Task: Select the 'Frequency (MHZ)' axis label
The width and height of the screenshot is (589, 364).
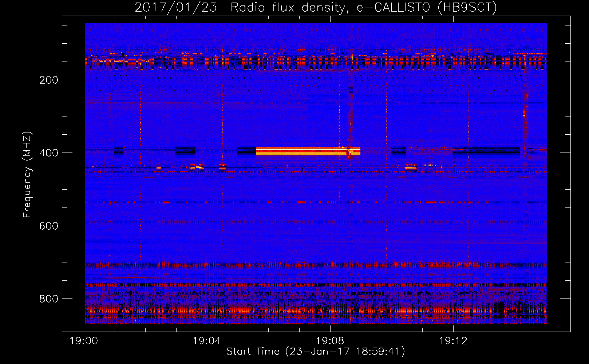Action: point(27,174)
